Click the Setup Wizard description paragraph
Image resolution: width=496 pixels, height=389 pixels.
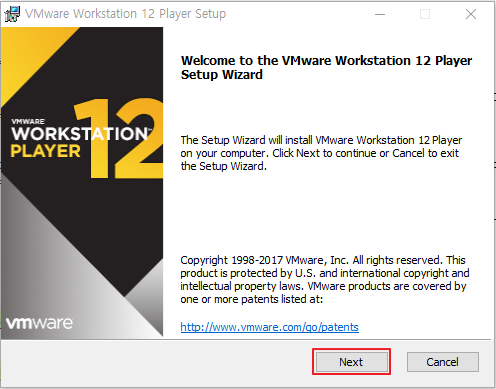(321, 153)
